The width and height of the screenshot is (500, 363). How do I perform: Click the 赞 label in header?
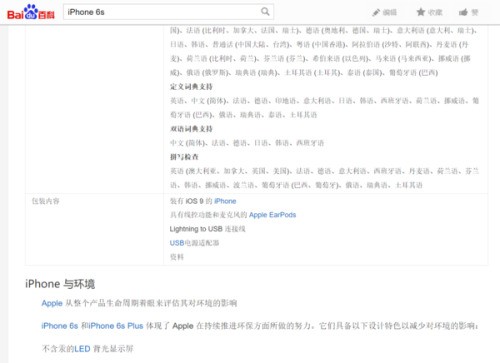[x=475, y=13]
